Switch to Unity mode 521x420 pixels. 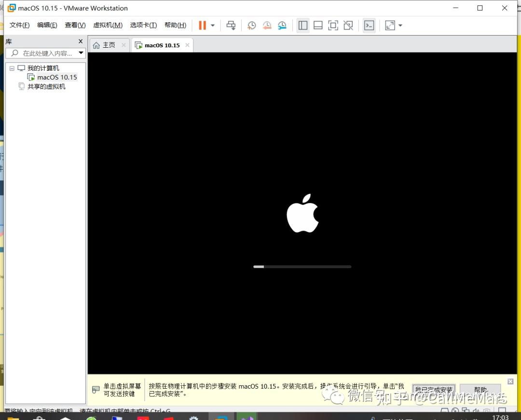click(348, 25)
